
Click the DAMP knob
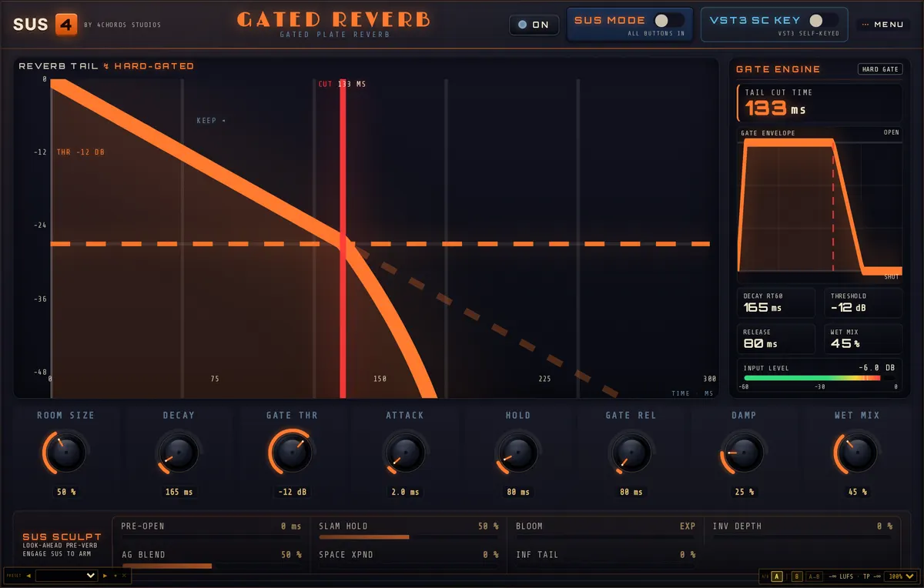(x=743, y=453)
